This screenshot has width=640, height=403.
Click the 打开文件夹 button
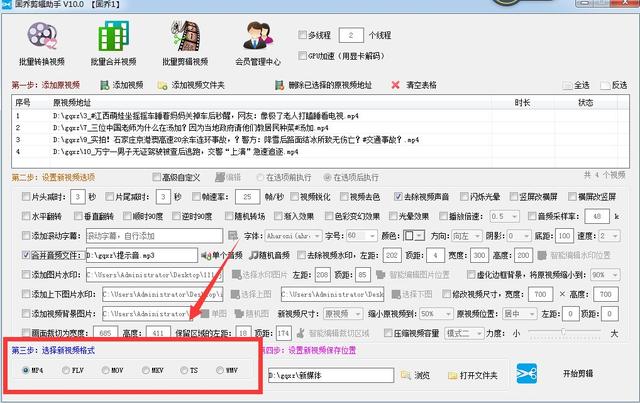tap(472, 375)
